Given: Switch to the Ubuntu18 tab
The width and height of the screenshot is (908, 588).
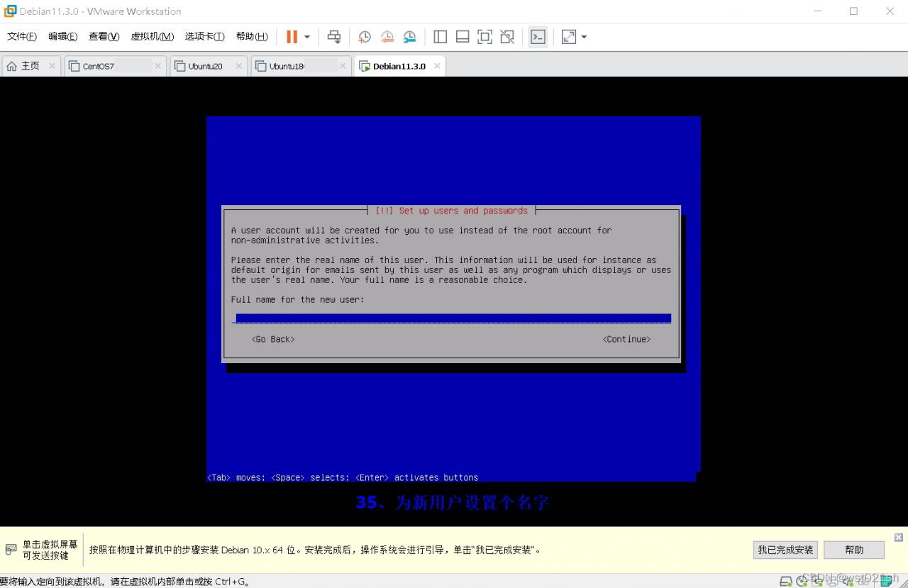Looking at the screenshot, I should pyautogui.click(x=301, y=66).
